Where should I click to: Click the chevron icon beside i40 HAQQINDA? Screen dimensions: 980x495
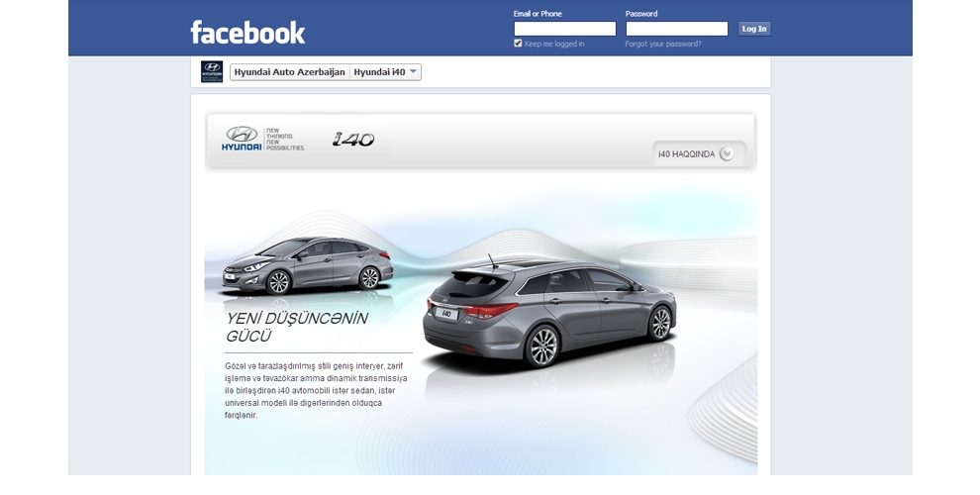coord(727,153)
